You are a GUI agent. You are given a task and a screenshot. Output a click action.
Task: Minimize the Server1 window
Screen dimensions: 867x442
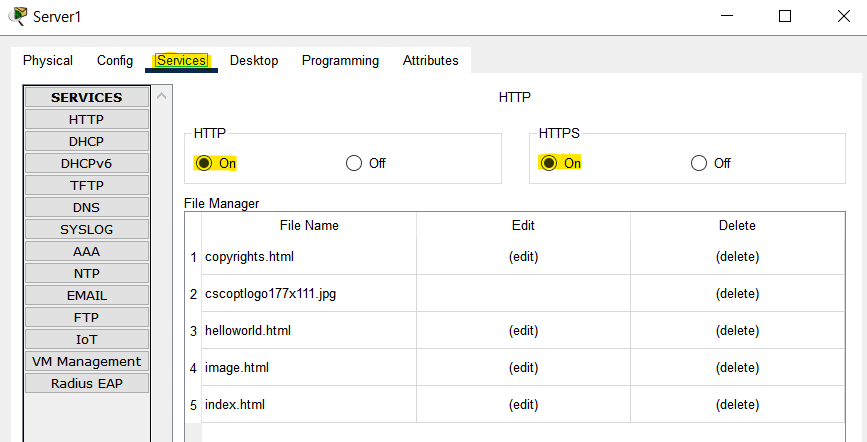tap(727, 16)
